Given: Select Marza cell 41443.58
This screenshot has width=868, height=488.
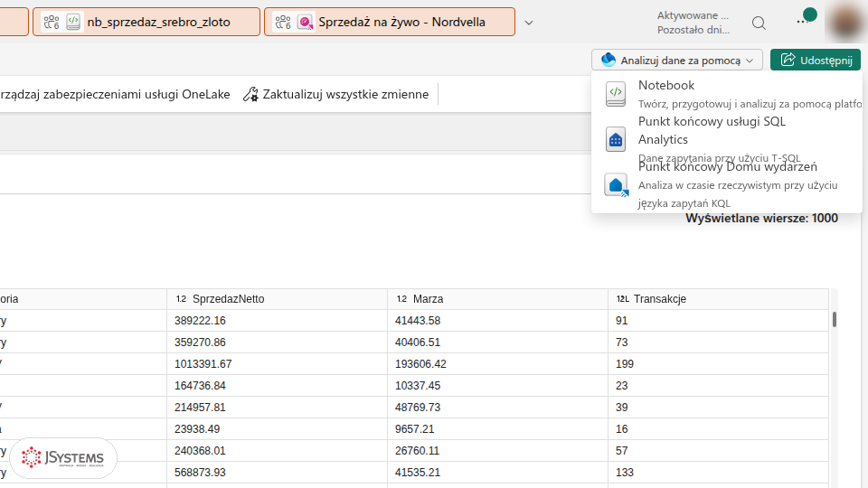Looking at the screenshot, I should click(497, 320).
